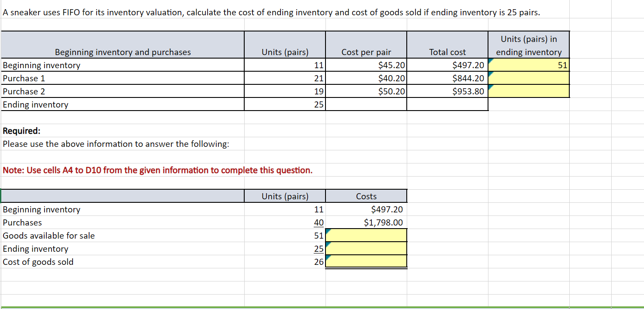Click the comment indicator on the 51 cell
The width and height of the screenshot is (644, 309).
(x=491, y=62)
